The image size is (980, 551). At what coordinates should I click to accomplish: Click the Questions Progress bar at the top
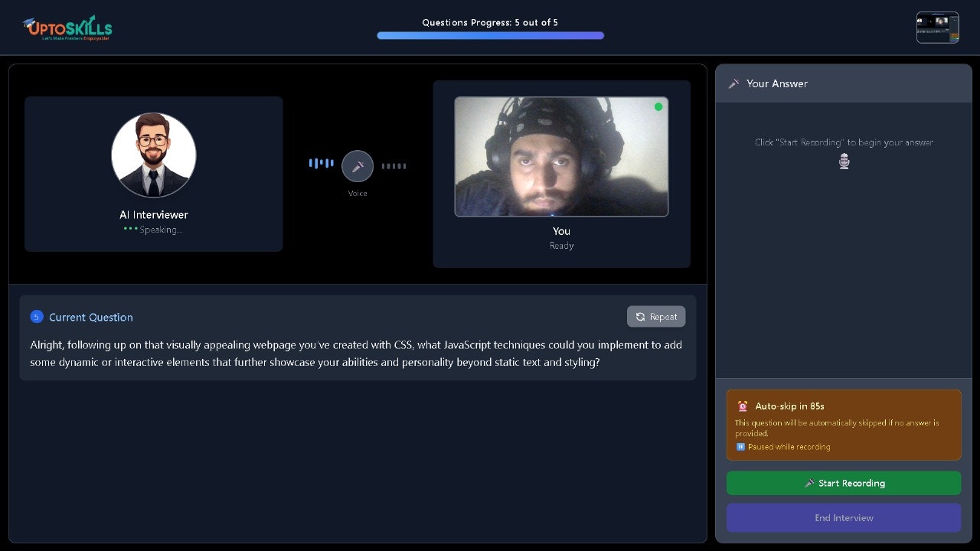click(490, 34)
